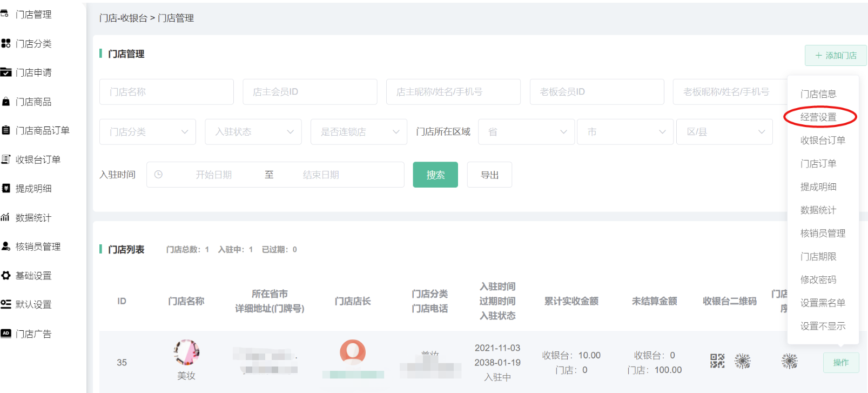The height and width of the screenshot is (393, 868).
Task: Click the 核销员管理 user icon in sidebar
Action: point(6,247)
